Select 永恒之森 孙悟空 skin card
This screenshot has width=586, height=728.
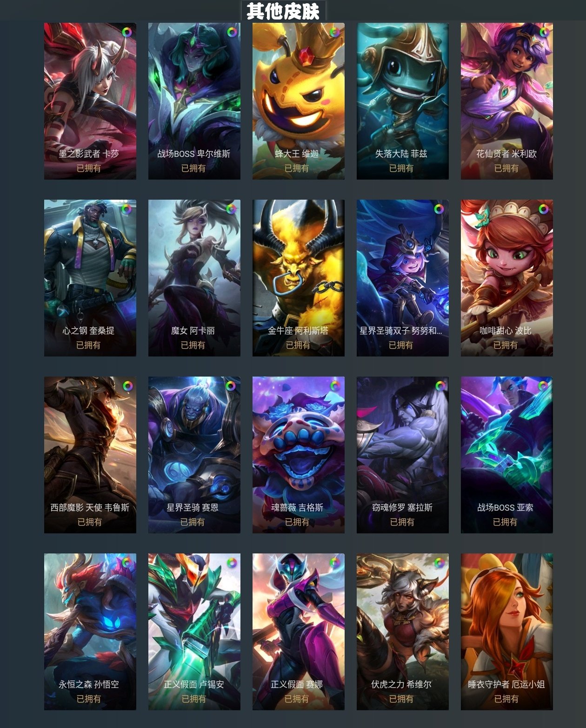[x=90, y=632]
